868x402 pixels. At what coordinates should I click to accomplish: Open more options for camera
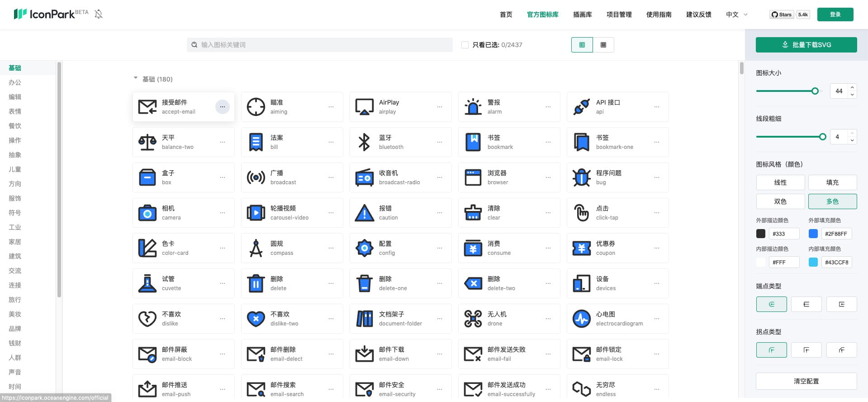click(x=223, y=213)
